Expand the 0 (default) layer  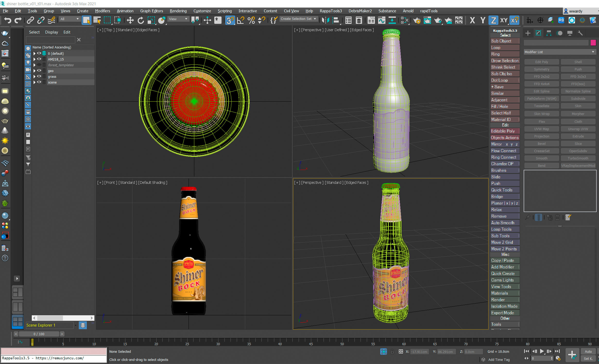click(34, 53)
